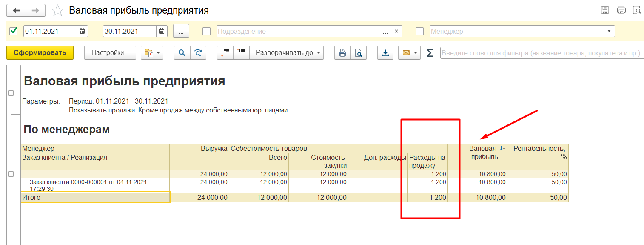The image size is (644, 245).
Task: Open the Настройки... button
Action: pyautogui.click(x=110, y=53)
